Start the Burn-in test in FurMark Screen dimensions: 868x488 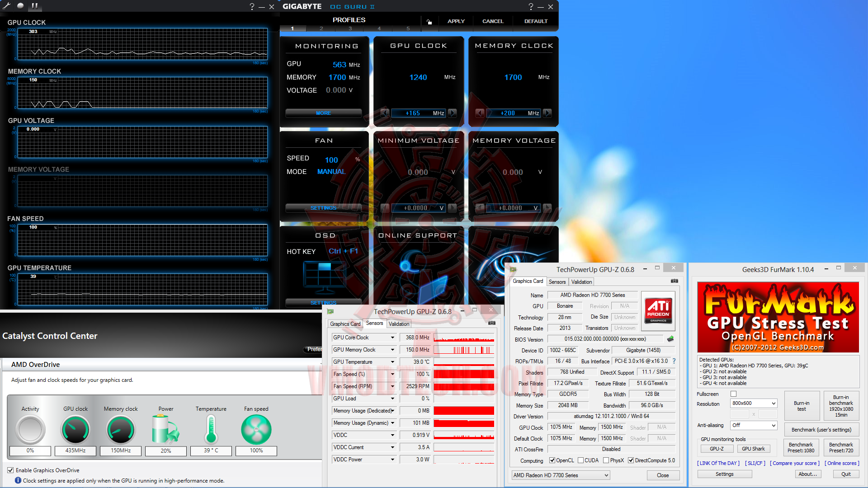pyautogui.click(x=801, y=405)
